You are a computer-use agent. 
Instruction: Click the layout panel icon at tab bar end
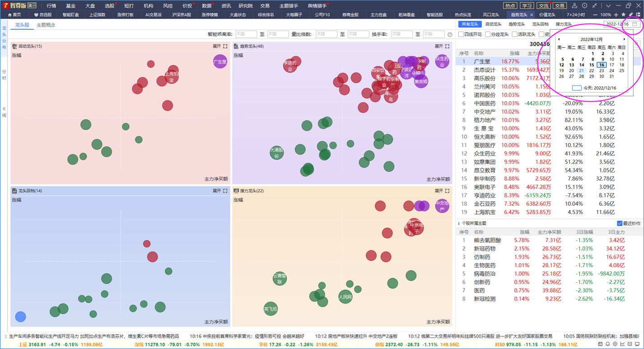coord(638,15)
